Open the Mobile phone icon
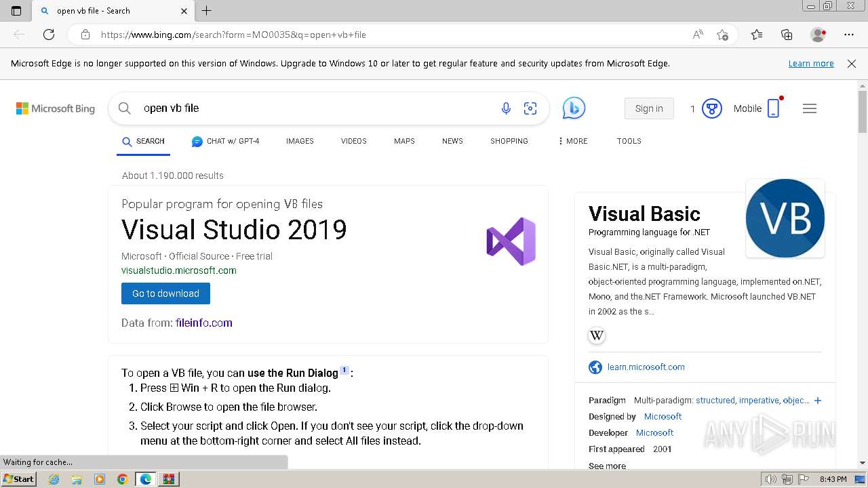The width and height of the screenshot is (868, 488). click(x=774, y=108)
